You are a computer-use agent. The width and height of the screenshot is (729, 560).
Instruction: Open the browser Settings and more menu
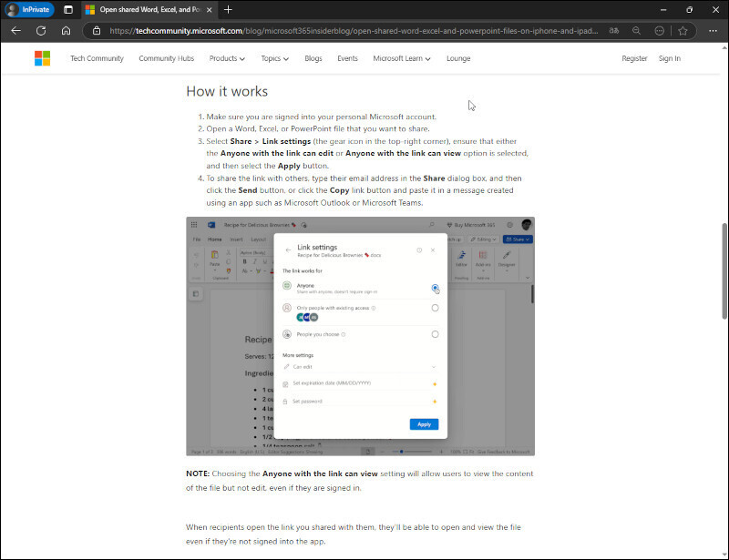[713, 31]
